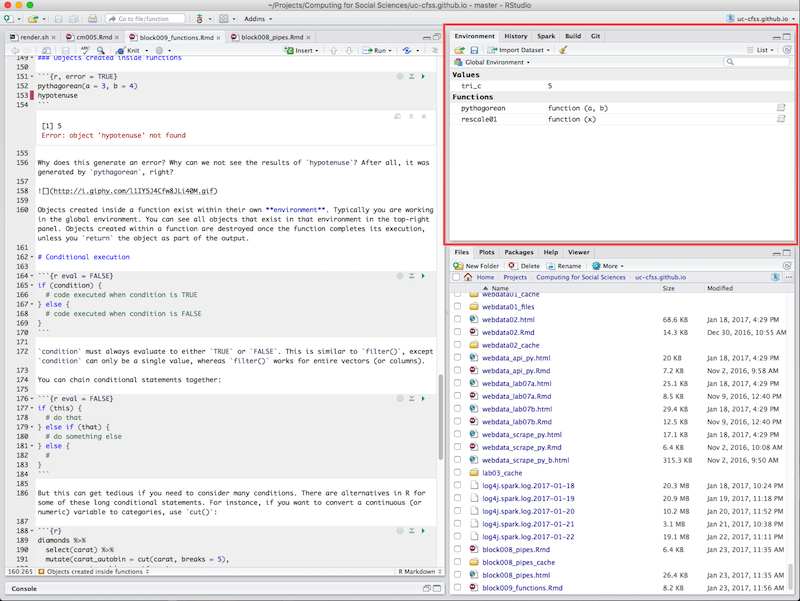Image resolution: width=800 pixels, height=601 pixels.
Task: Switch to the Plots tab
Action: [x=487, y=252]
